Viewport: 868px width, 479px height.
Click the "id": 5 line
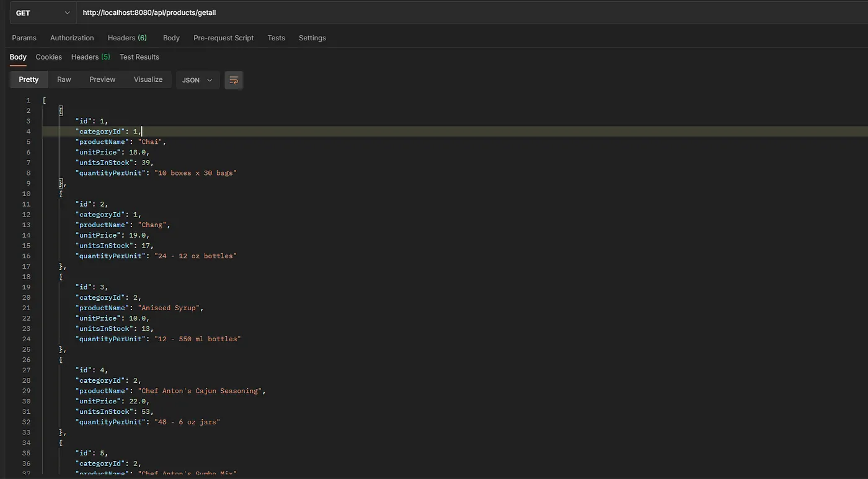click(x=92, y=453)
